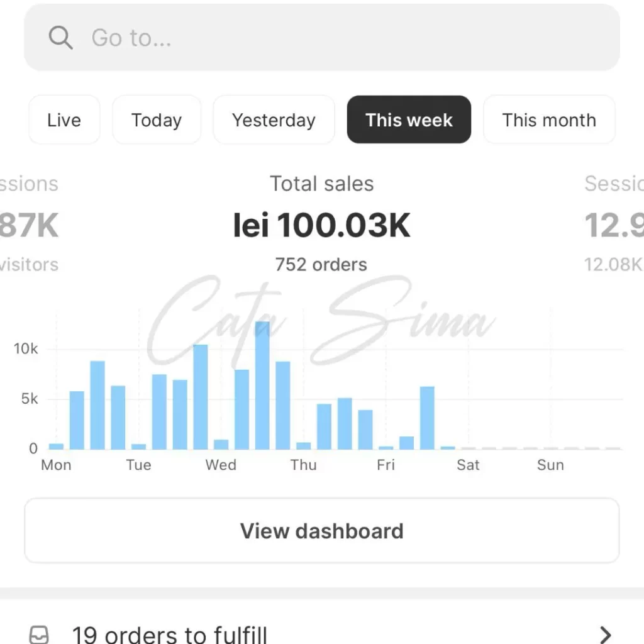Tap the tallest Friday sales bar
Viewport: 644px width, 644px height.
[x=427, y=418]
